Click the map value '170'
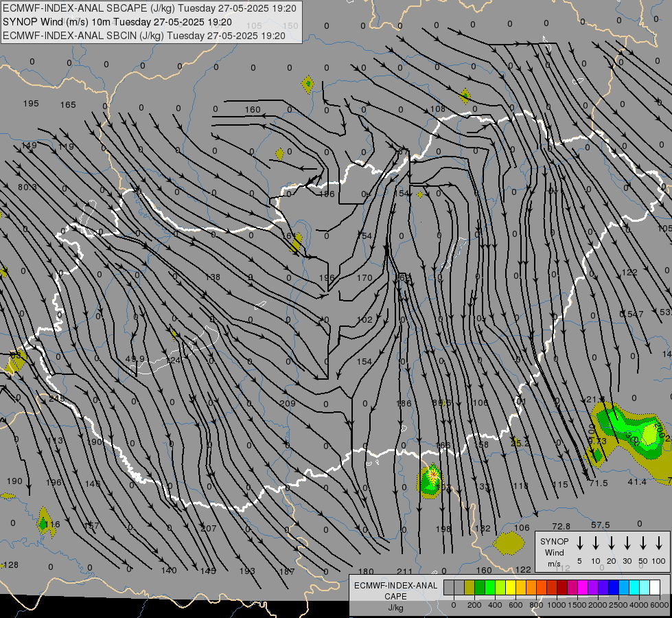The image size is (672, 618). point(364,277)
